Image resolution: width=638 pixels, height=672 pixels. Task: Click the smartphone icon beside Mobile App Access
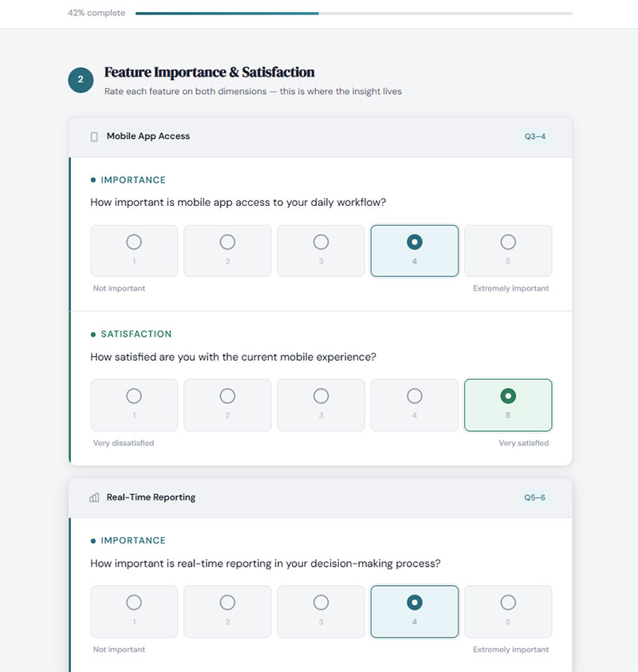[x=93, y=136]
